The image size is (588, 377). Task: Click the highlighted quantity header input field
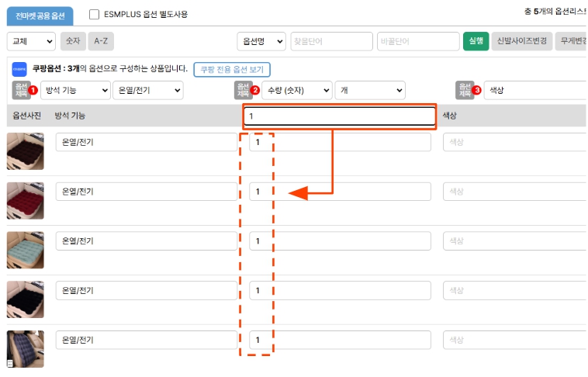(x=339, y=116)
